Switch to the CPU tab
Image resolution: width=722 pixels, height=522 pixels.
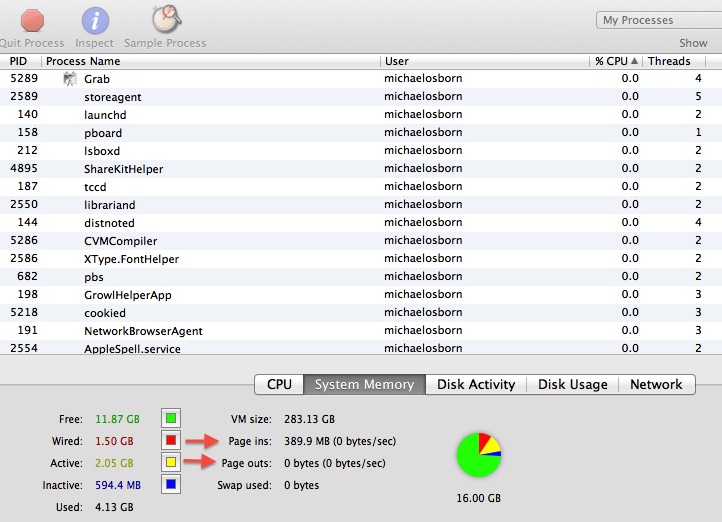279,384
